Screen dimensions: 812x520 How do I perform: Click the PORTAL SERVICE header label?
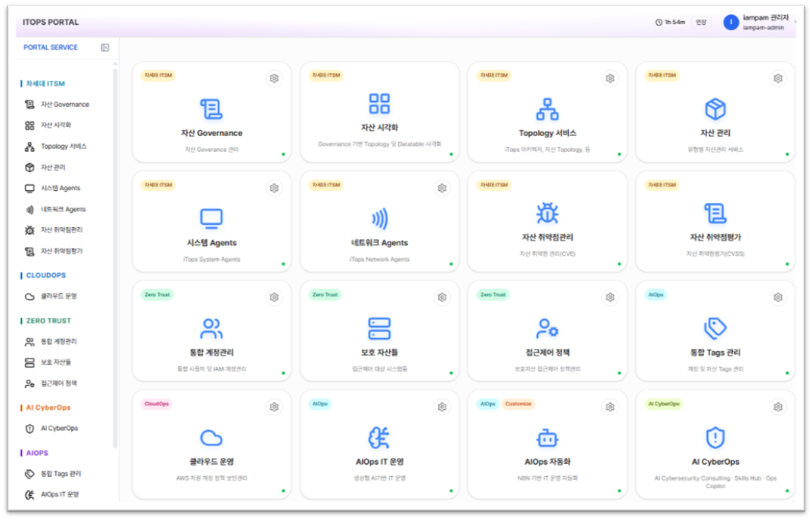point(51,48)
